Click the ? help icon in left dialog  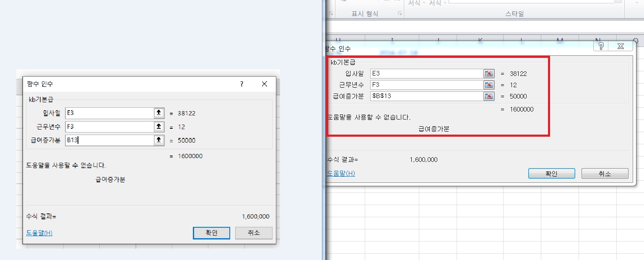coord(241,84)
